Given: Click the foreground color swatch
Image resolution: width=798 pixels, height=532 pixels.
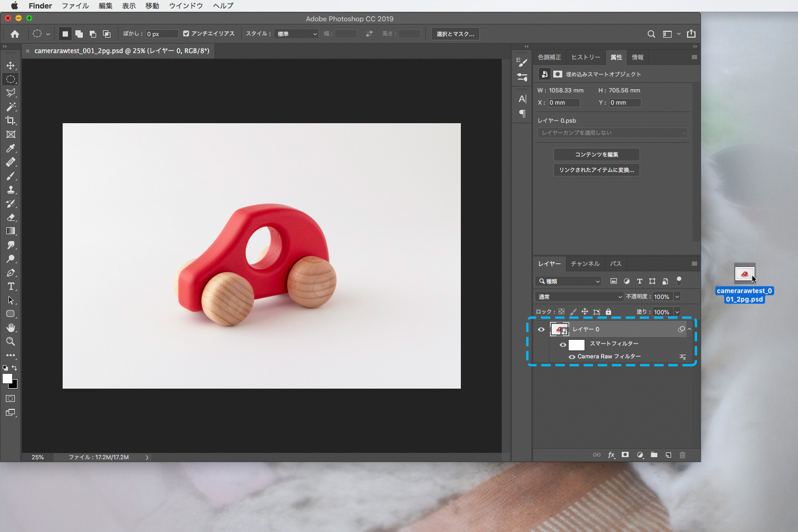Looking at the screenshot, I should coord(7,379).
